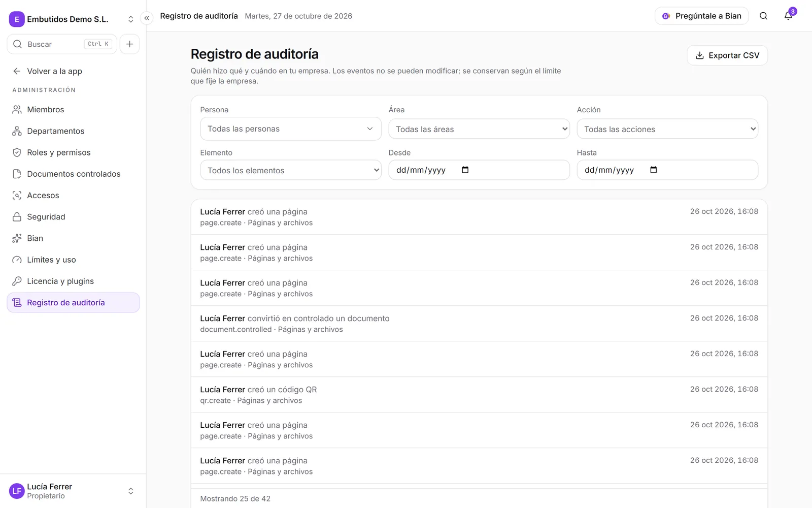This screenshot has width=812, height=508.
Task: Click the Embutidos Demo S.L. company logo
Action: (17, 19)
